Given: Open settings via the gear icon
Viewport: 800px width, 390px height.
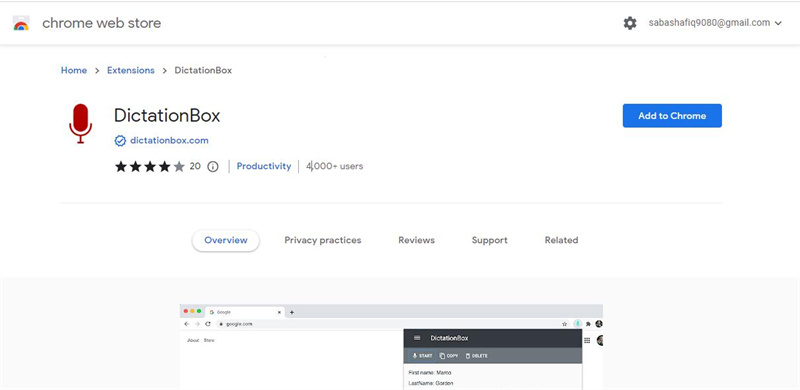Looking at the screenshot, I should click(x=630, y=23).
